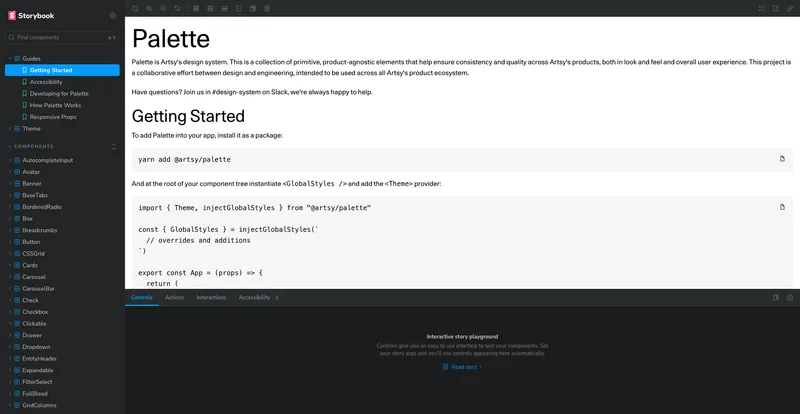The image size is (800, 414).
Task: Expand the Button component chevron
Action: (10, 242)
